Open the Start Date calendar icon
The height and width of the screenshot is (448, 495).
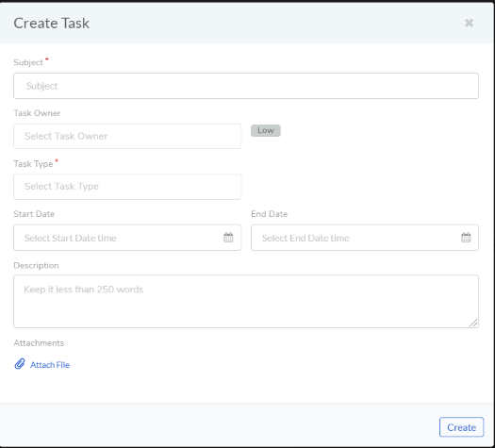point(228,238)
